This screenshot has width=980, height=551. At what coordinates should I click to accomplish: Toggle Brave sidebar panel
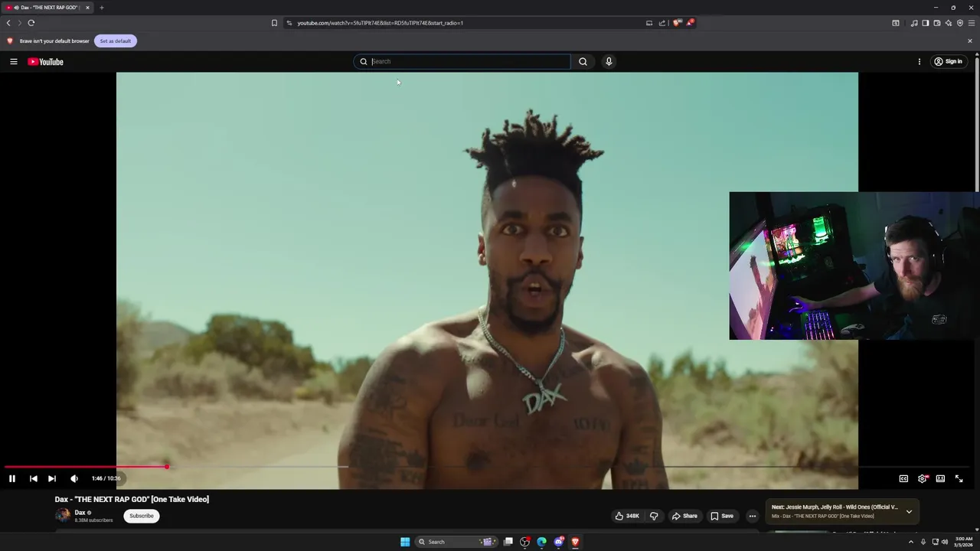(925, 23)
